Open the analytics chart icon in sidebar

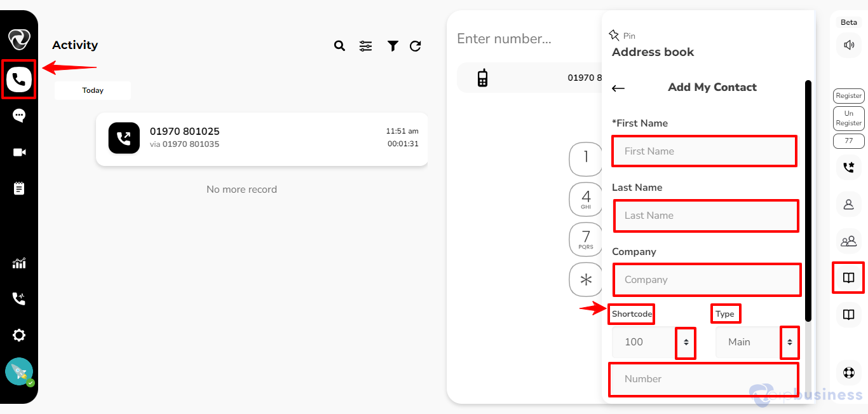(x=19, y=263)
